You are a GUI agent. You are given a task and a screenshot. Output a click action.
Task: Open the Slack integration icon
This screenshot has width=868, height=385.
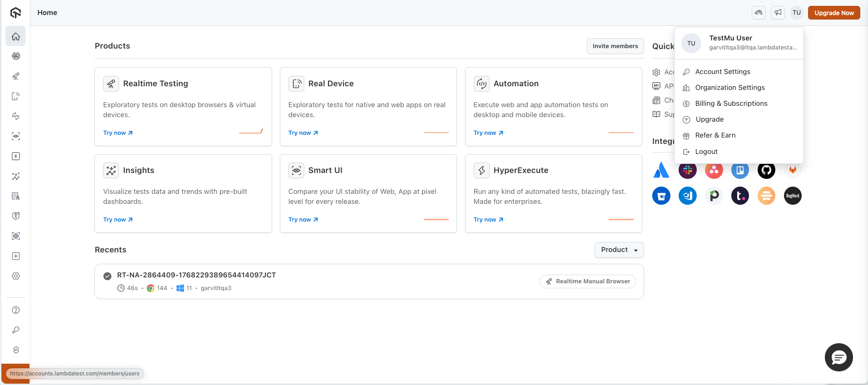click(687, 170)
